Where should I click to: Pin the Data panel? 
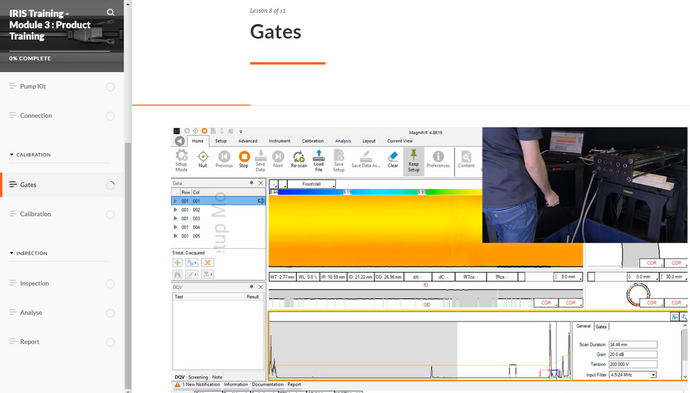tap(252, 183)
